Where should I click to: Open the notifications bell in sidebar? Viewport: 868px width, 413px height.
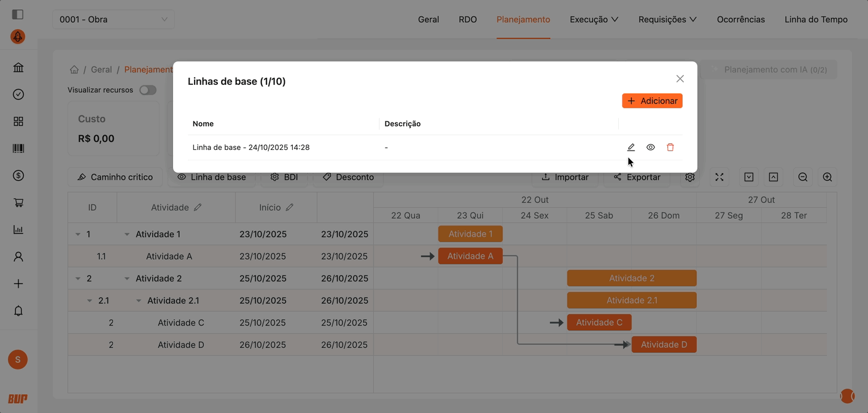pos(18,311)
